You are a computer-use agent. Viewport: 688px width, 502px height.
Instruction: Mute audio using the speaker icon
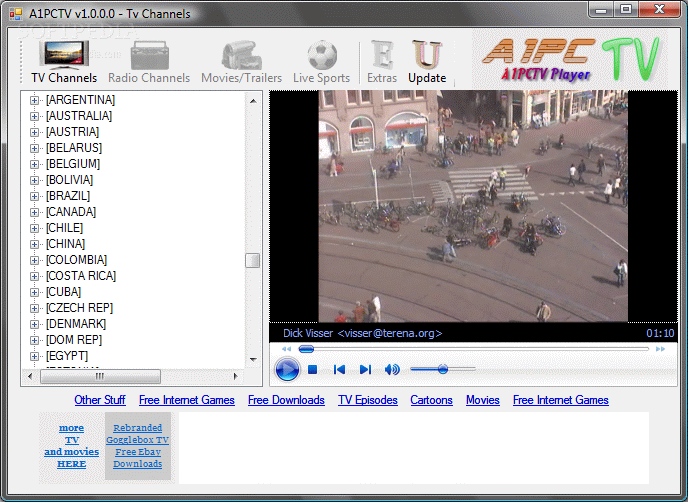point(392,370)
